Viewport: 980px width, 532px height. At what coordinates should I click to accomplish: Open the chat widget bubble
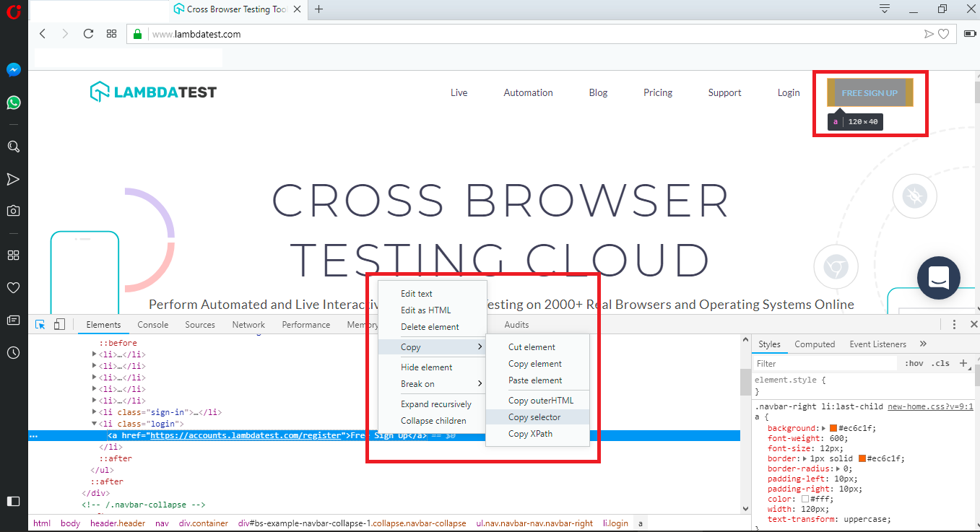click(x=938, y=278)
